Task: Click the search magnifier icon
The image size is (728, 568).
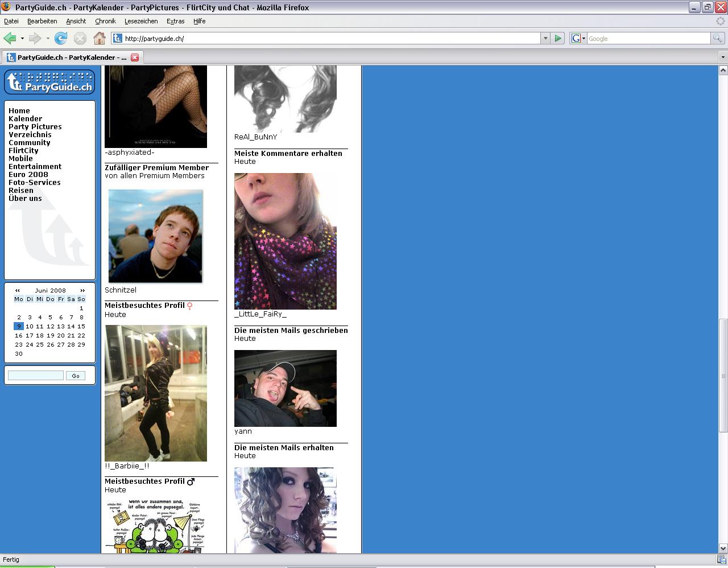Action: [x=718, y=38]
